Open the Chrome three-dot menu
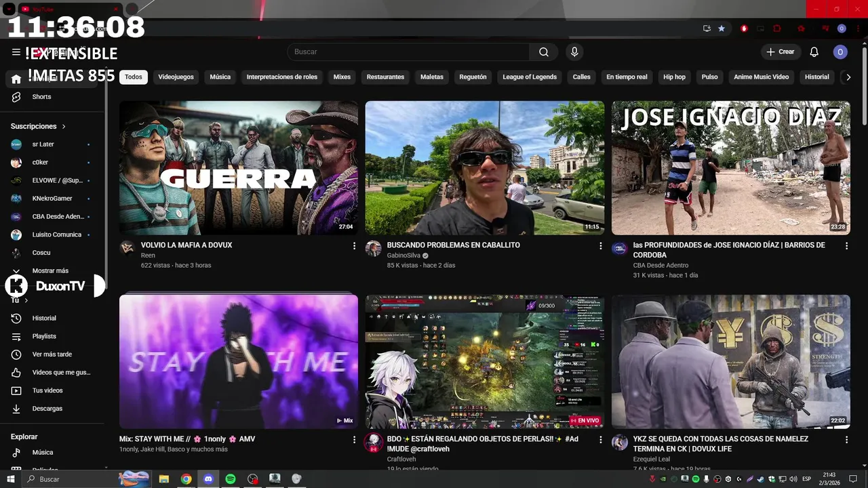 tap(856, 28)
